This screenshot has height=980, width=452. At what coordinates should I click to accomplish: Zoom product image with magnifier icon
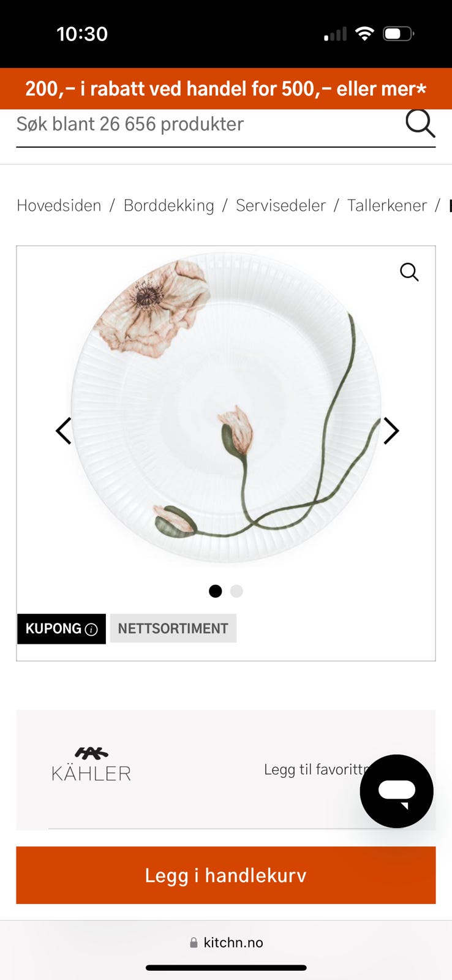pos(409,271)
